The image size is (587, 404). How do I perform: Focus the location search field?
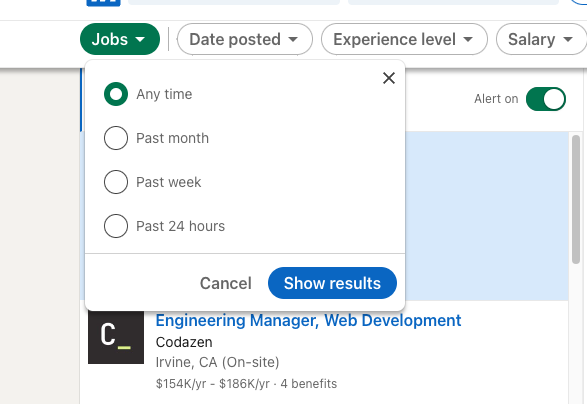[453, 2]
